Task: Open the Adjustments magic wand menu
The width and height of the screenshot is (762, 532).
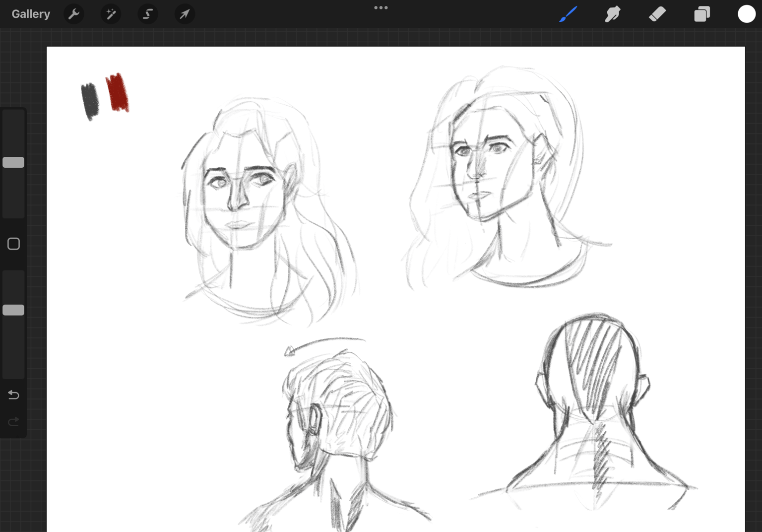Action: click(x=111, y=14)
